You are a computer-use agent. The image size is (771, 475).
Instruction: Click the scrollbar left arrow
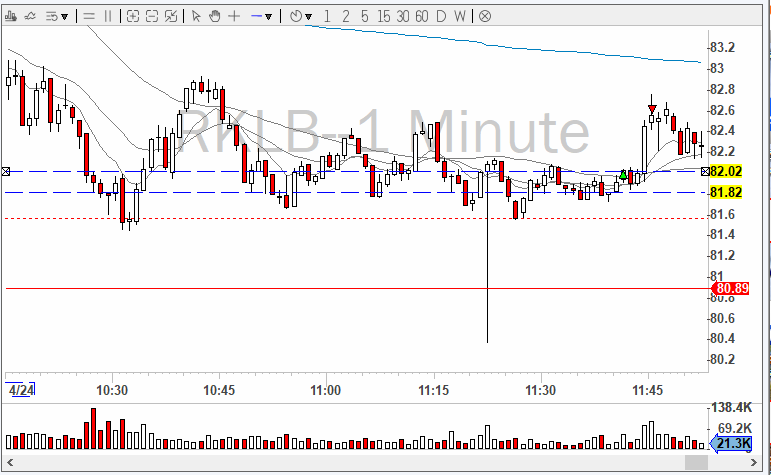point(10,462)
